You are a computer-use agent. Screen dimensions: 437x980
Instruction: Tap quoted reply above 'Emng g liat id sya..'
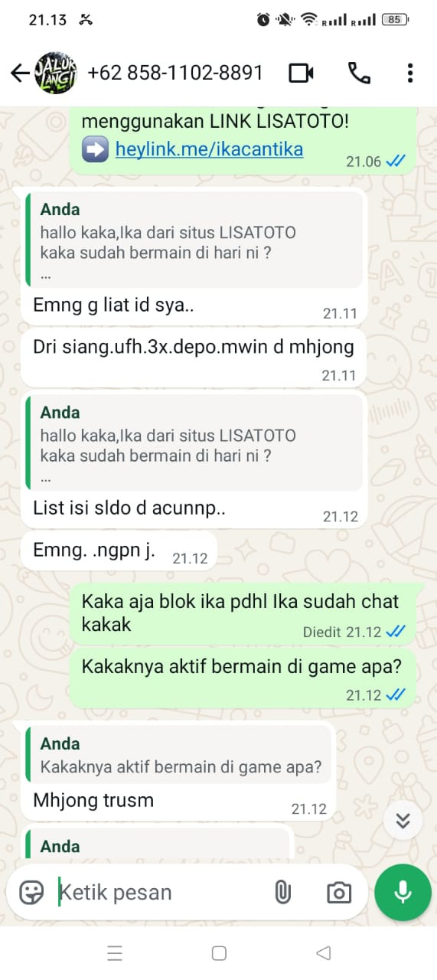tap(194, 239)
